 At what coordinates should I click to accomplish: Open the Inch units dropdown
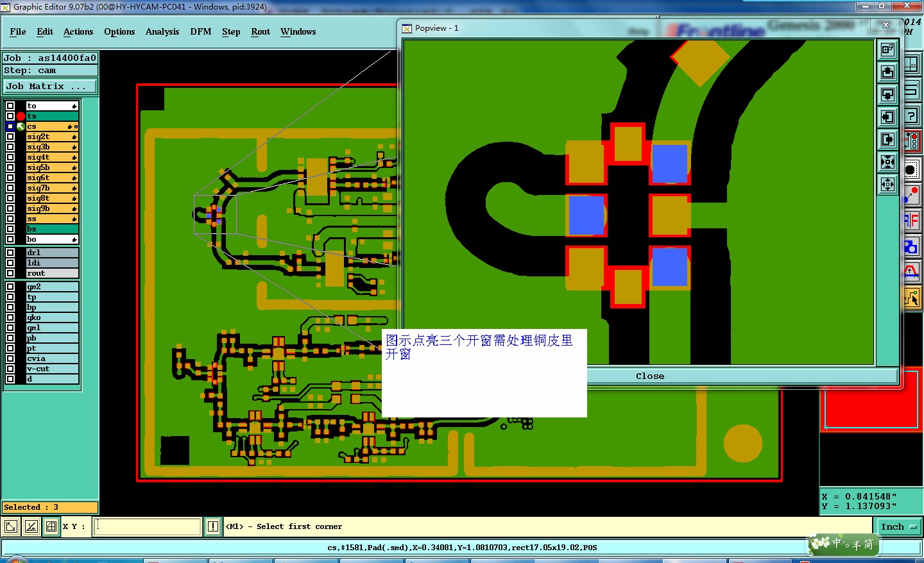(x=899, y=526)
